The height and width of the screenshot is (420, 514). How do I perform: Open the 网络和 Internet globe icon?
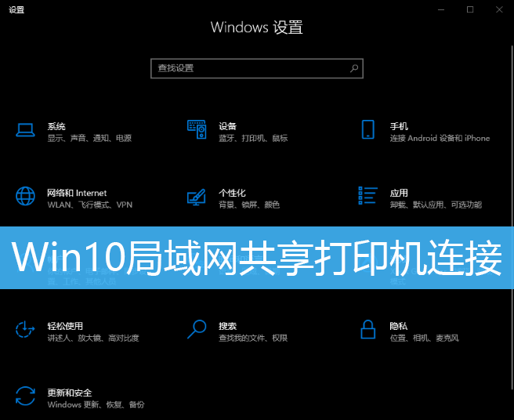(x=25, y=196)
